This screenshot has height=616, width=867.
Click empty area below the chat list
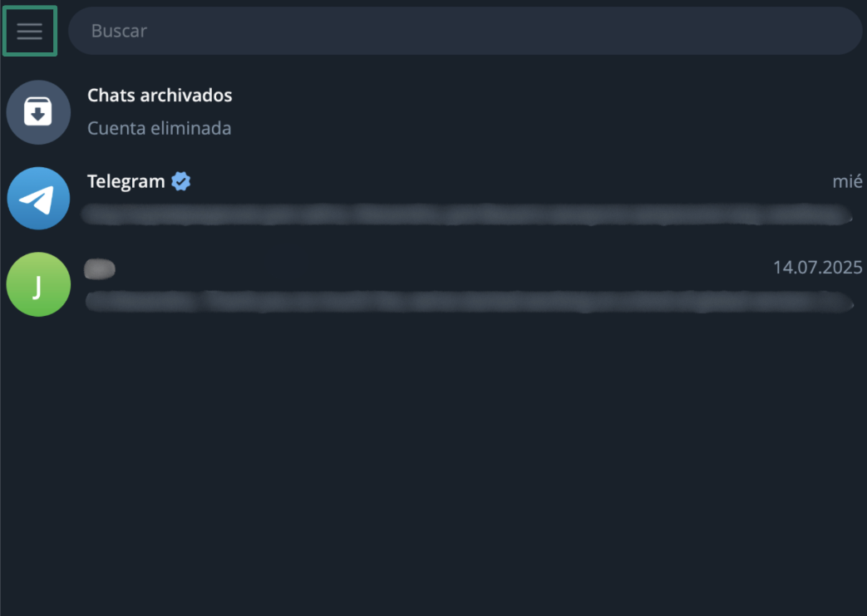[432, 466]
